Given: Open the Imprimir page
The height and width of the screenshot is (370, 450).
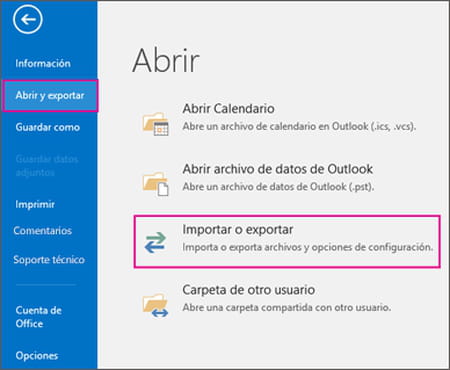Looking at the screenshot, I should click(x=35, y=204).
